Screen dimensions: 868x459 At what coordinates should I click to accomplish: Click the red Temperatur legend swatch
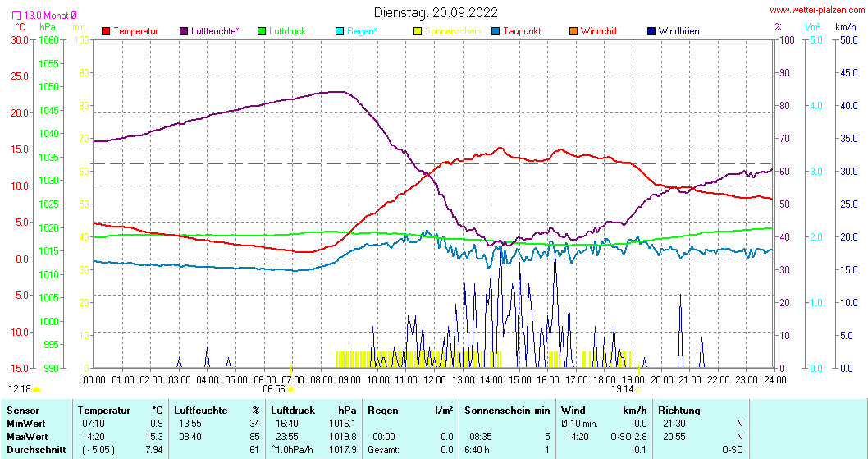(106, 31)
